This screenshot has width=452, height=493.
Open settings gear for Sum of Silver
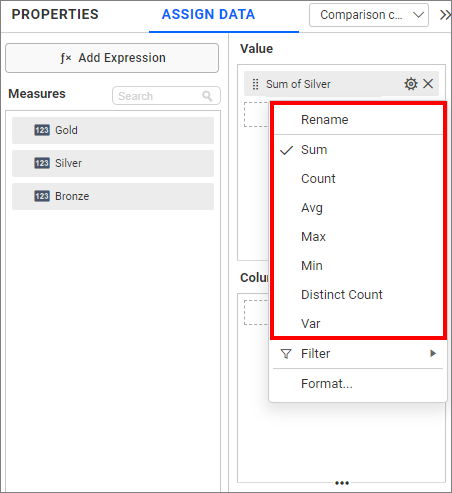tap(411, 84)
